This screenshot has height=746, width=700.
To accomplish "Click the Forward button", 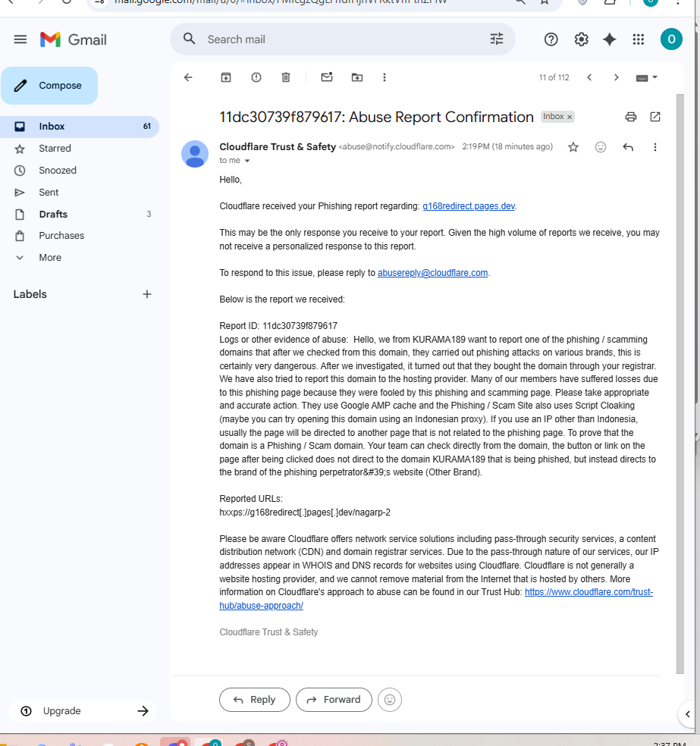I will [x=334, y=700].
